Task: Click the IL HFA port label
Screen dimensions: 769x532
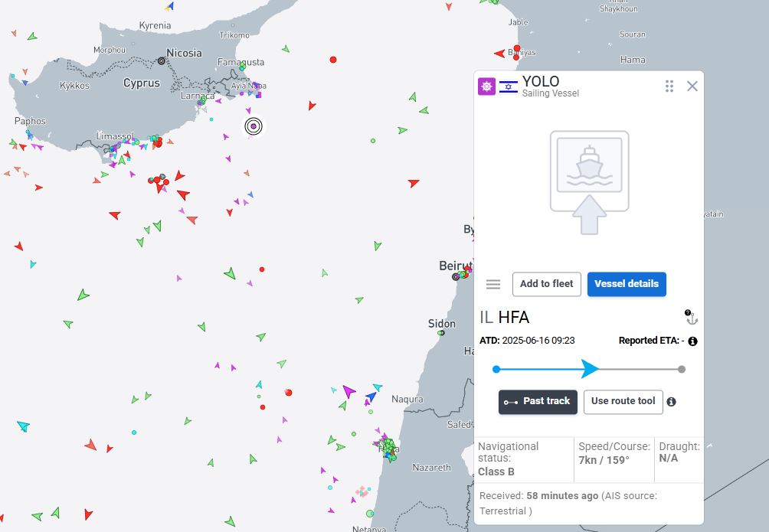Action: pyautogui.click(x=504, y=317)
